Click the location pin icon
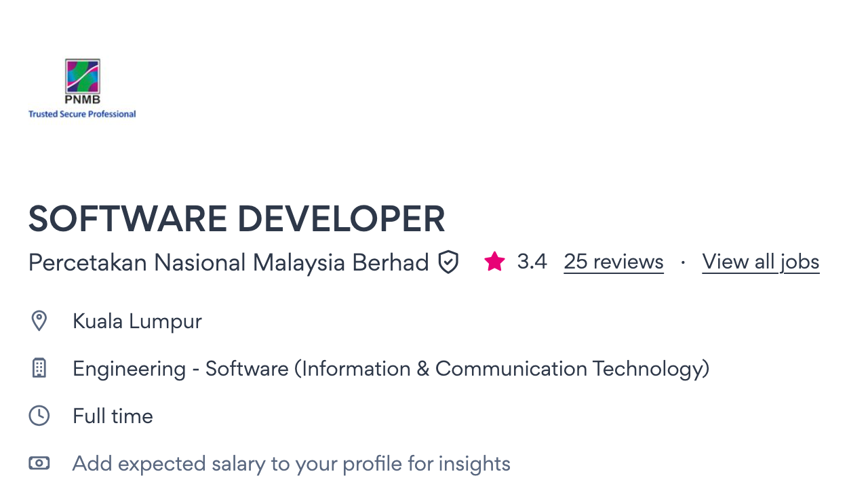This screenshot has height=495, width=868. coord(39,321)
